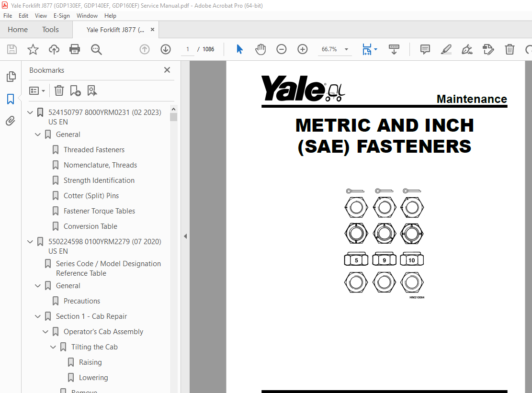The height and width of the screenshot is (393, 532).
Task: Open Conversion Table bookmark
Action: click(x=90, y=226)
